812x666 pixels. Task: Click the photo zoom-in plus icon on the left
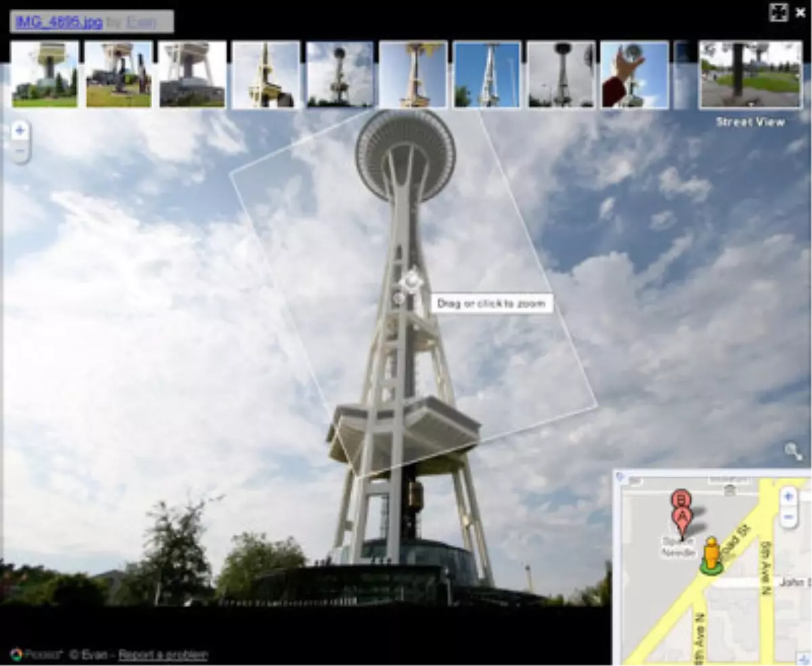click(20, 130)
